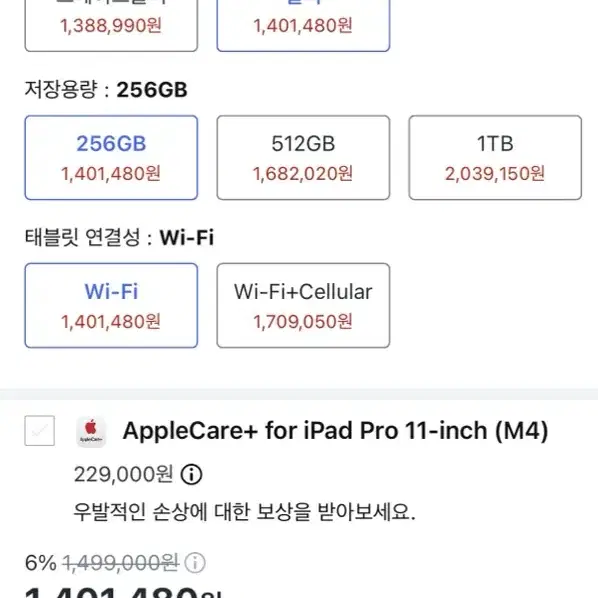This screenshot has width=598, height=598.
Task: Select the top color option priced 1,401,480원
Action: (303, 26)
